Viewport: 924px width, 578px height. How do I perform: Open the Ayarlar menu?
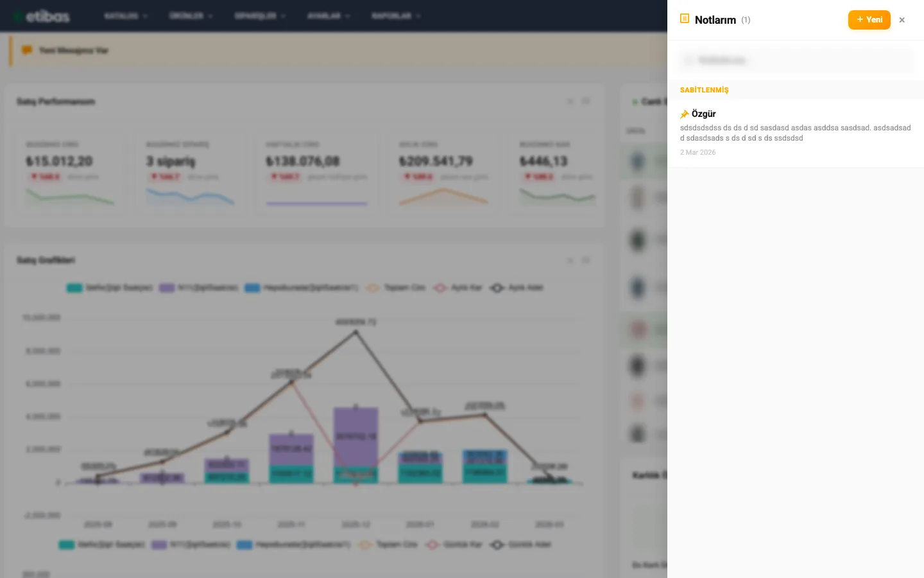[x=328, y=16]
